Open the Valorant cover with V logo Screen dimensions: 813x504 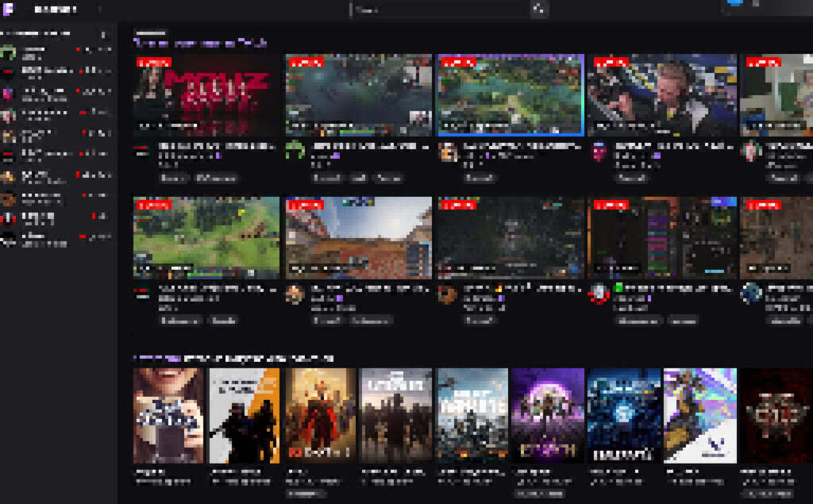pyautogui.click(x=700, y=415)
